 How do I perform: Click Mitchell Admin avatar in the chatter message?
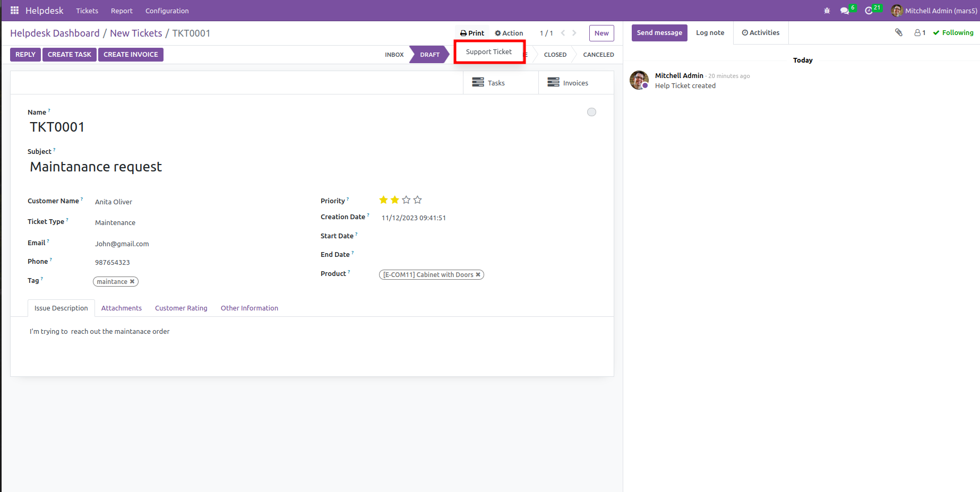tap(639, 80)
